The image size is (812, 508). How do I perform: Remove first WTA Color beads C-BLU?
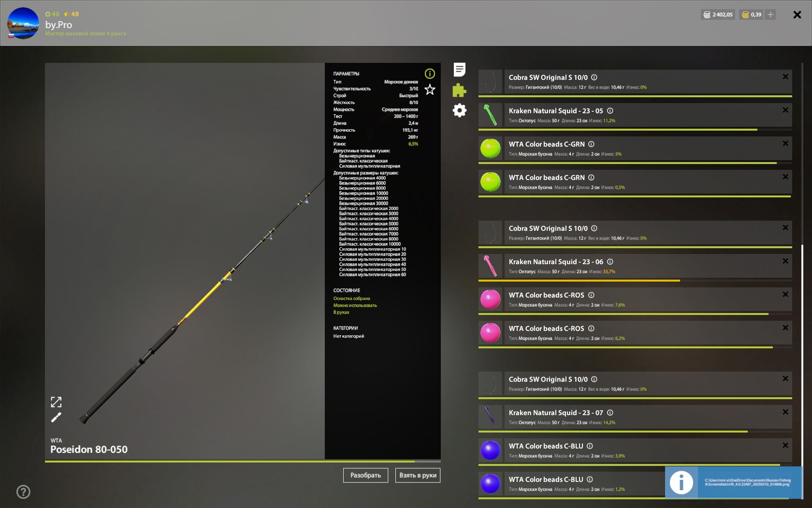(785, 445)
